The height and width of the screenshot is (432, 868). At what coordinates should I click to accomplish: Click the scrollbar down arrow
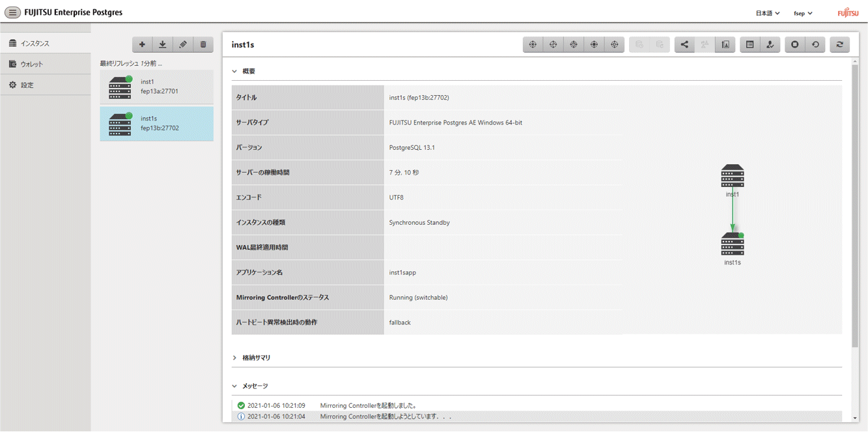(x=855, y=418)
